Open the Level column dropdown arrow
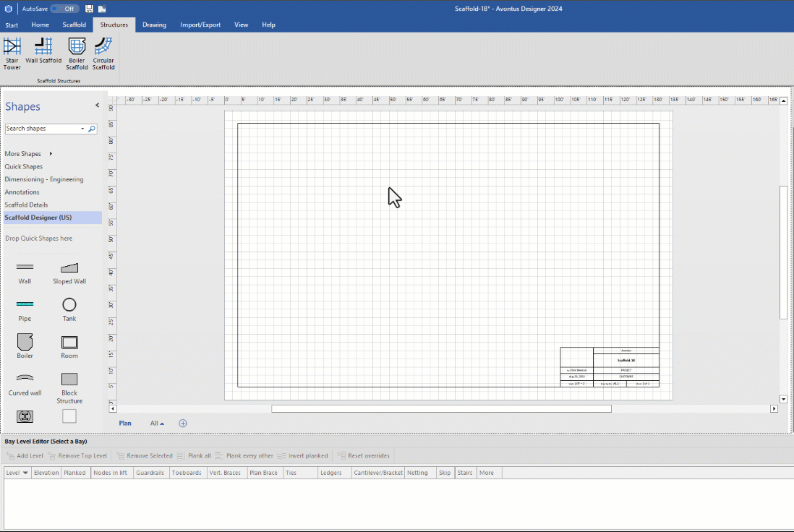The image size is (794, 532). click(26, 473)
